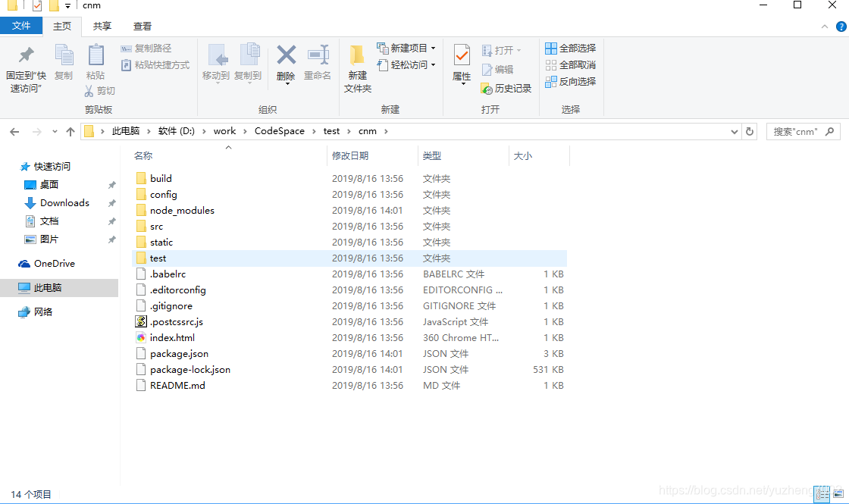Click the search magnifier icon
849x504 pixels.
[x=829, y=132]
